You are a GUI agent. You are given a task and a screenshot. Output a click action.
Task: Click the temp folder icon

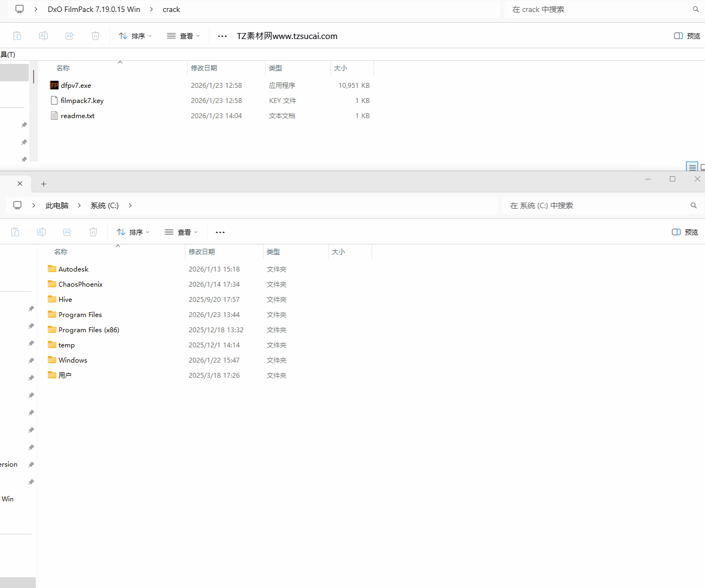(x=52, y=345)
